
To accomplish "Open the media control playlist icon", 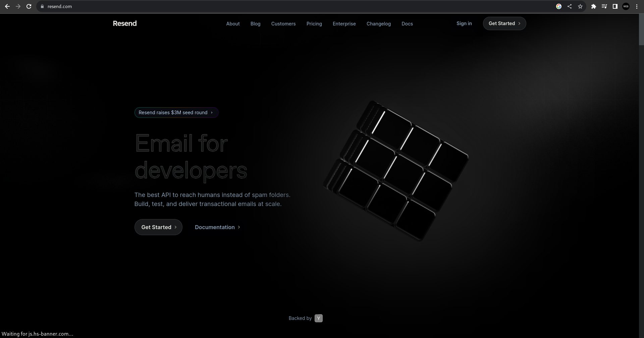I will click(x=604, y=6).
